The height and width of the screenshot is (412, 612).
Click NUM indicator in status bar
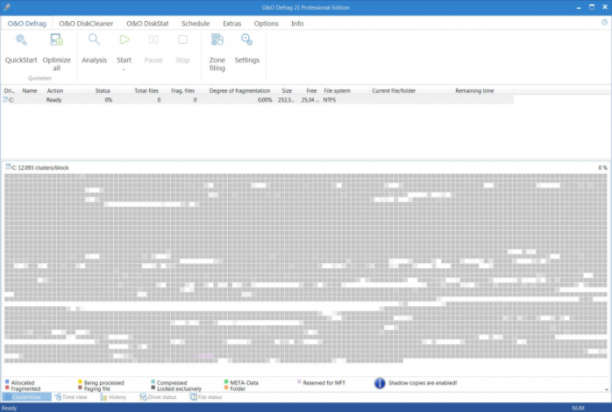578,408
